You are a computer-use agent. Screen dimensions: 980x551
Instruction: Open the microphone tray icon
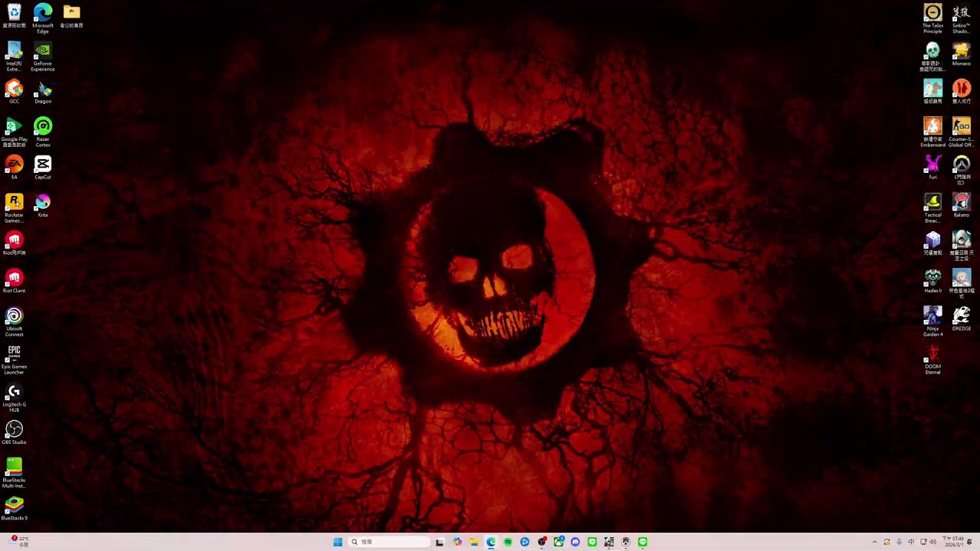click(x=899, y=542)
